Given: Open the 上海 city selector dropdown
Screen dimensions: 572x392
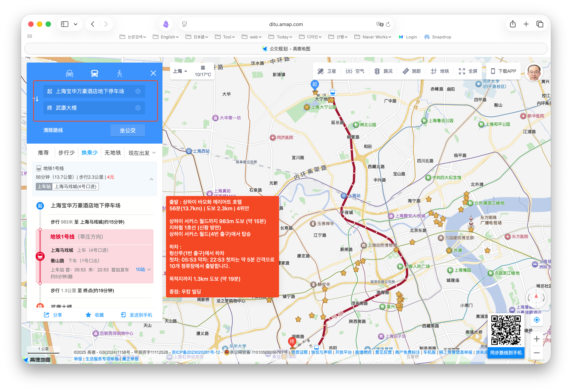Looking at the screenshot, I should (x=180, y=71).
